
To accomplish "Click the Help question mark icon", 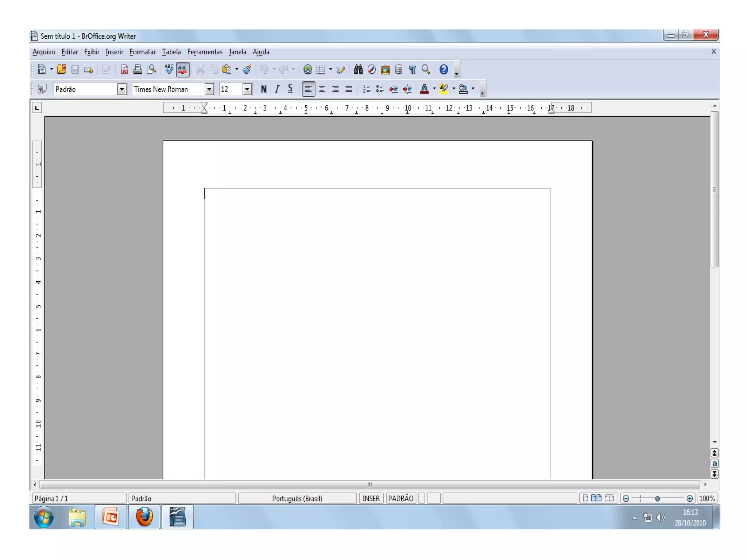I will (x=444, y=69).
